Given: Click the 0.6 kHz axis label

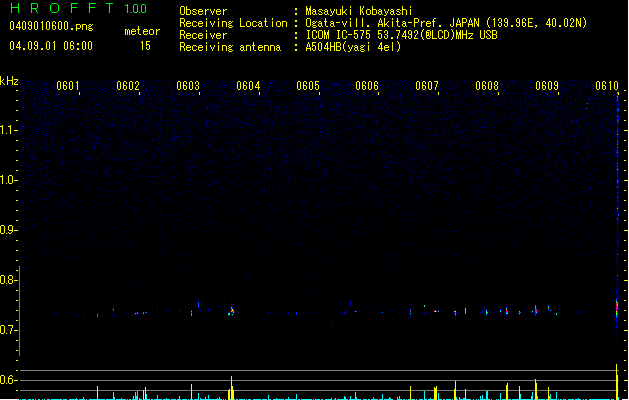Looking at the screenshot, I should 8,380.
